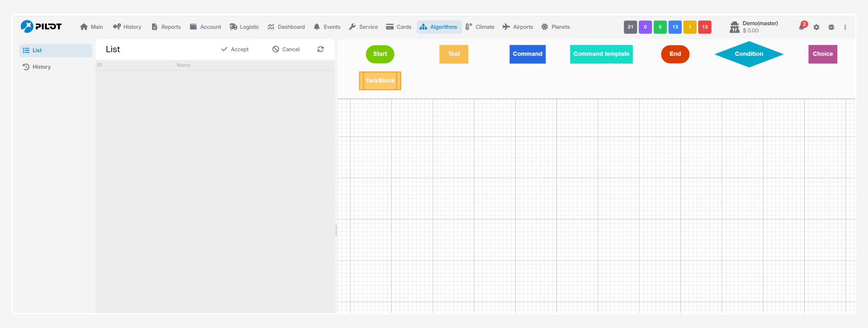The width and height of the screenshot is (868, 328).
Task: Open the notifications bell
Action: click(x=802, y=27)
